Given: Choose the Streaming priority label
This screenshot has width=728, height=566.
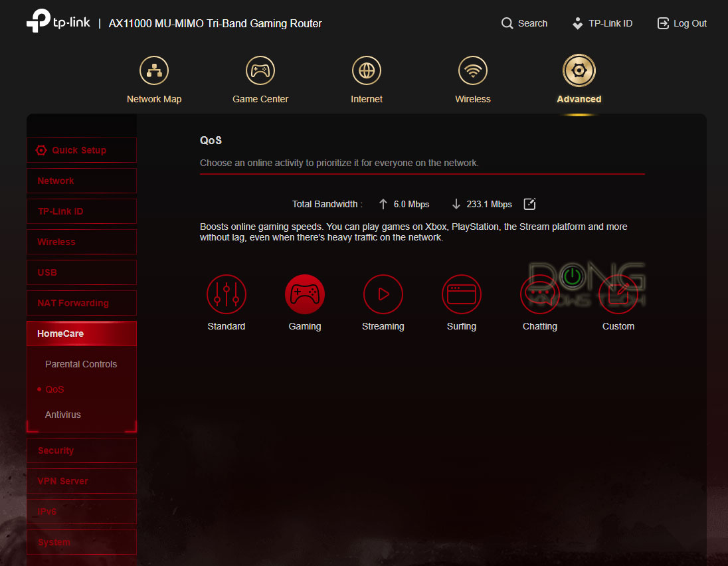Looking at the screenshot, I should [x=383, y=326].
